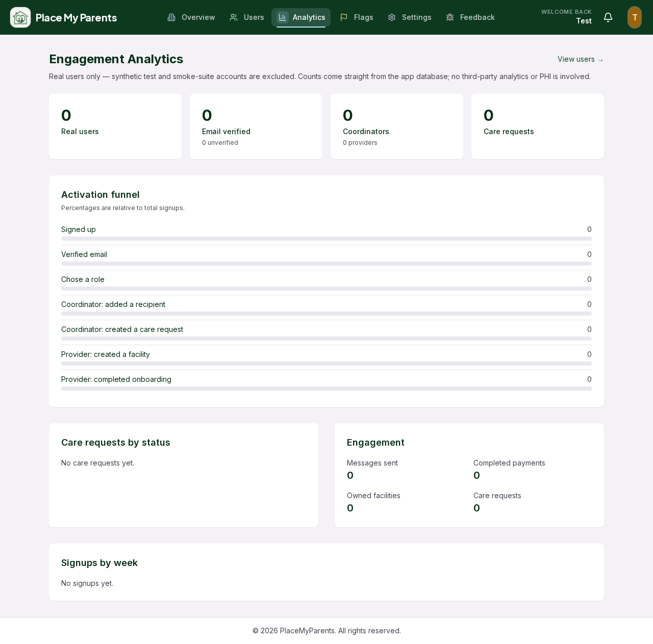Click the Provider: created a facility label
The image size is (653, 644).
106,354
